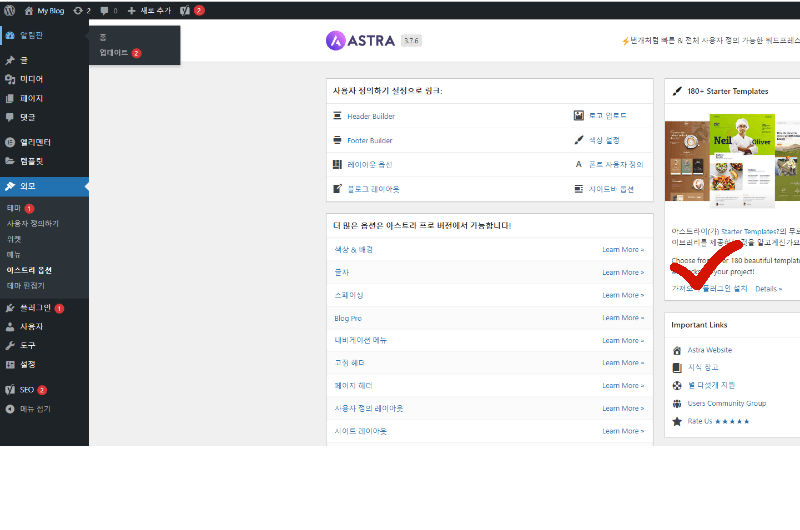Click Footer Builder icon
Image resolution: width=800 pixels, height=530 pixels.
click(x=337, y=140)
